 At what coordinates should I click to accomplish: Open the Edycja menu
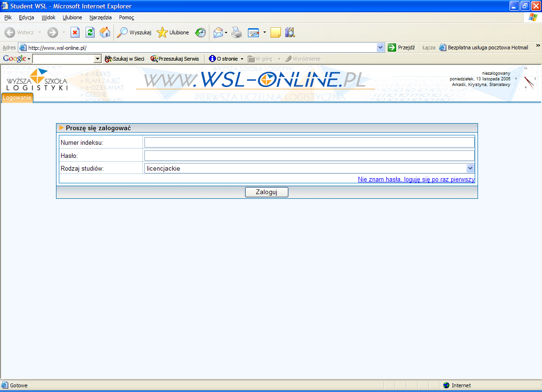click(26, 17)
